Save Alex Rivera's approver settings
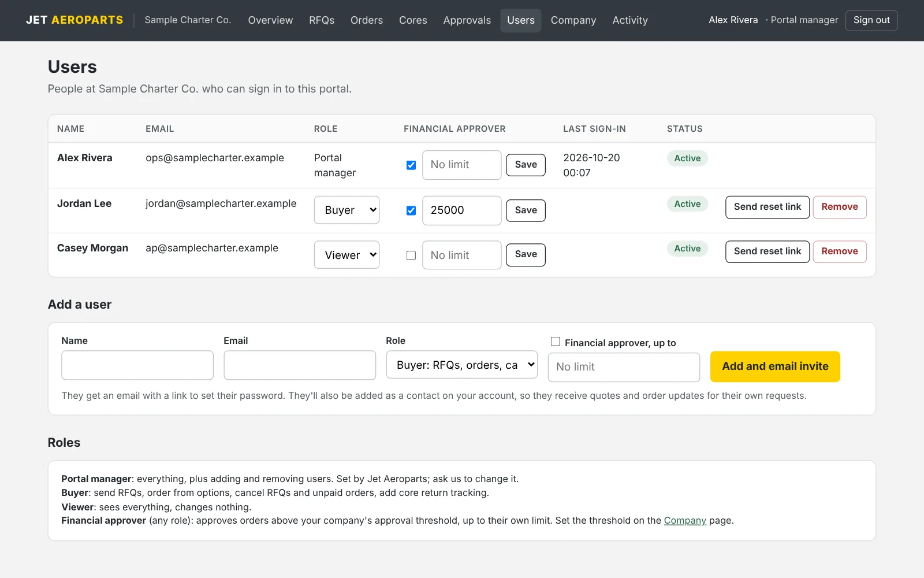This screenshot has height=578, width=924. [x=526, y=165]
